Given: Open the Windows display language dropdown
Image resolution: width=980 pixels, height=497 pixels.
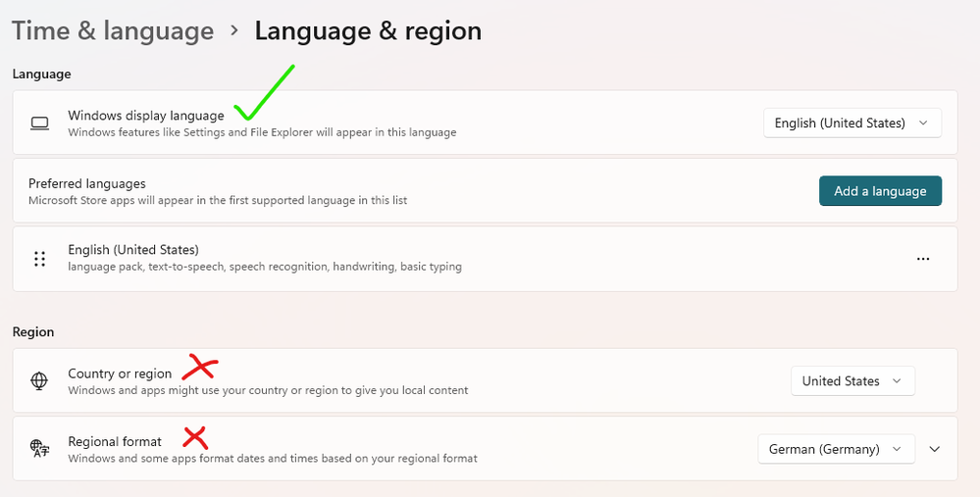Looking at the screenshot, I should pos(851,124).
